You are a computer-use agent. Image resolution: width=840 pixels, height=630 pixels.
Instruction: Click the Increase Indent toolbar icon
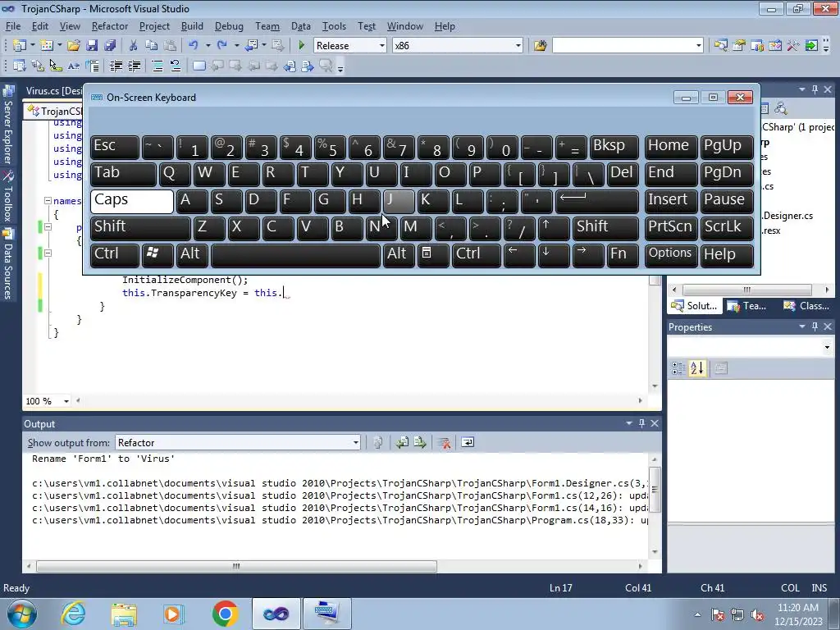pyautogui.click(x=134, y=66)
